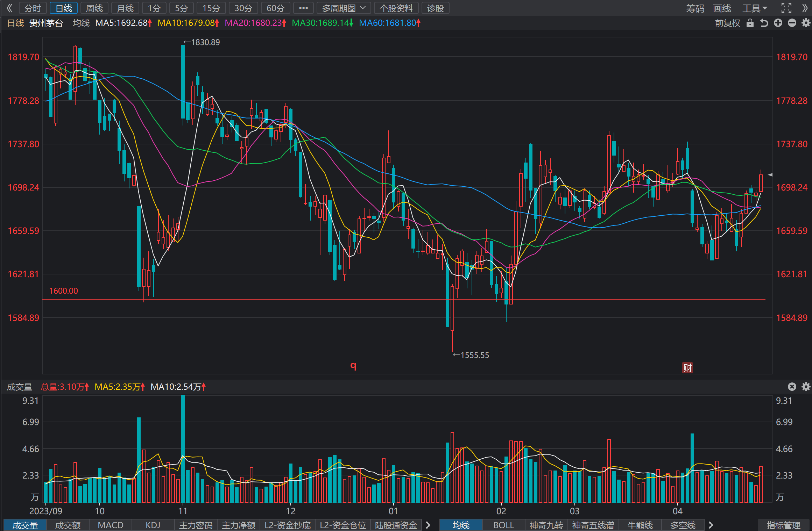Enter fullscreen with the expand icon
The width and height of the screenshot is (812, 531).
[786, 8]
